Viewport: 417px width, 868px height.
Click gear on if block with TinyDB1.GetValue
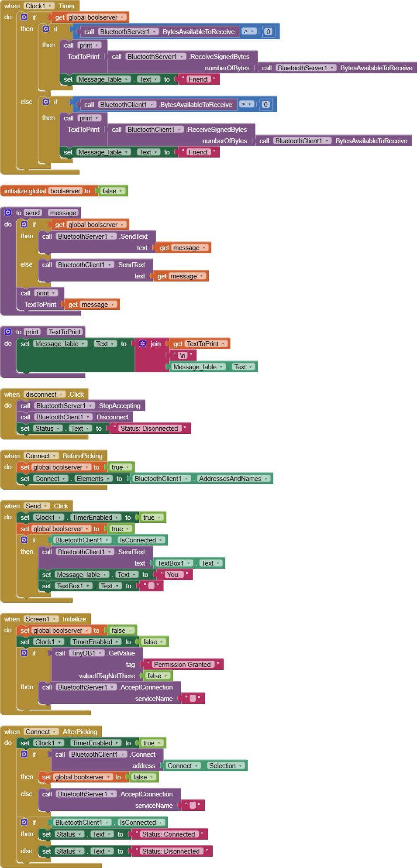pyautogui.click(x=24, y=653)
